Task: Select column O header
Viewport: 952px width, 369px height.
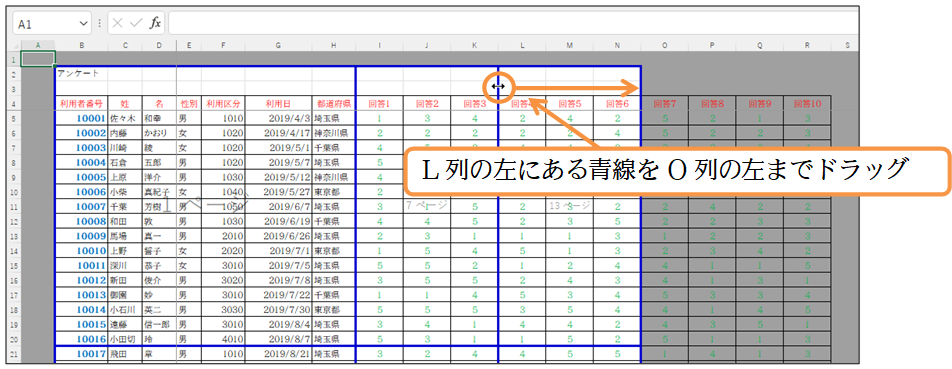Action: coord(665,46)
